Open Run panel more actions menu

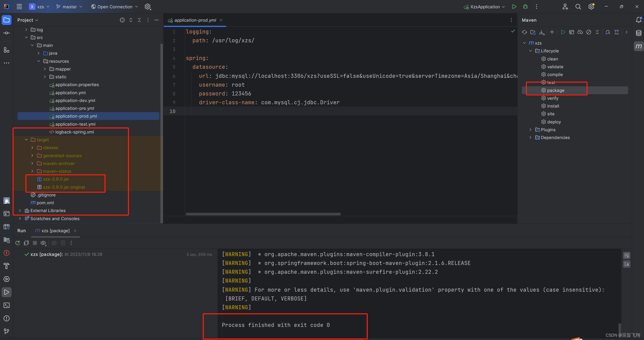point(71,243)
